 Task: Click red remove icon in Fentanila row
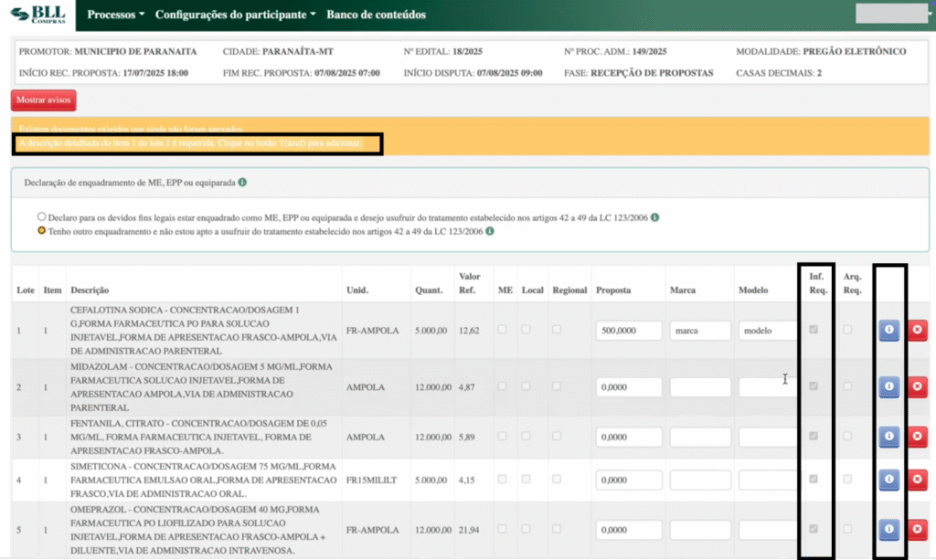tap(917, 436)
